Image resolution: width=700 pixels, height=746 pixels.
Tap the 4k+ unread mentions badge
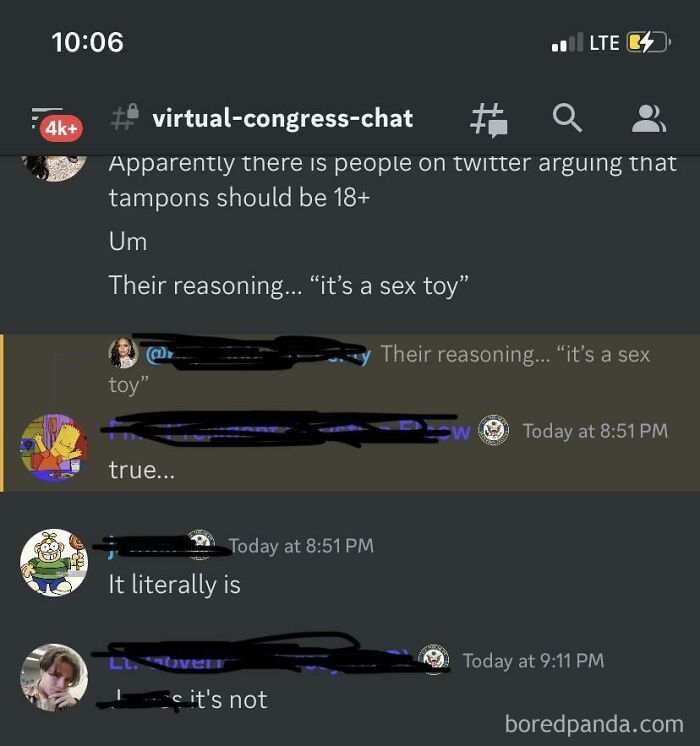pos(61,128)
